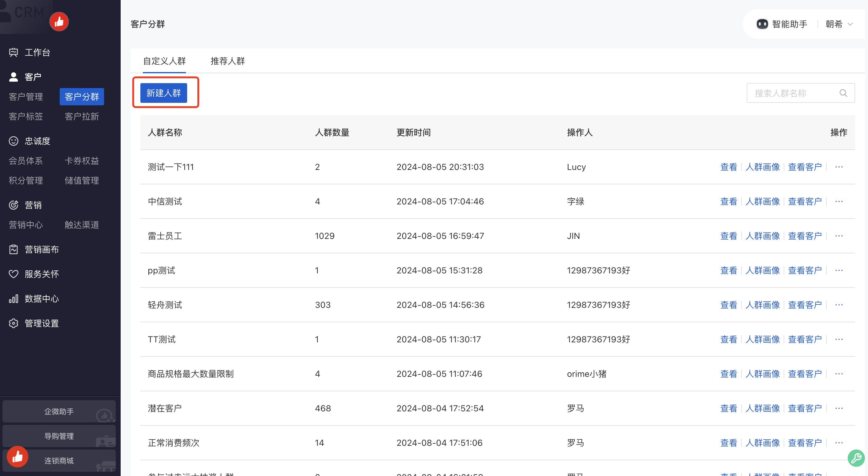Viewport: 868px width, 476px height.
Task: Open the 连锁商城 button
Action: pos(59,461)
